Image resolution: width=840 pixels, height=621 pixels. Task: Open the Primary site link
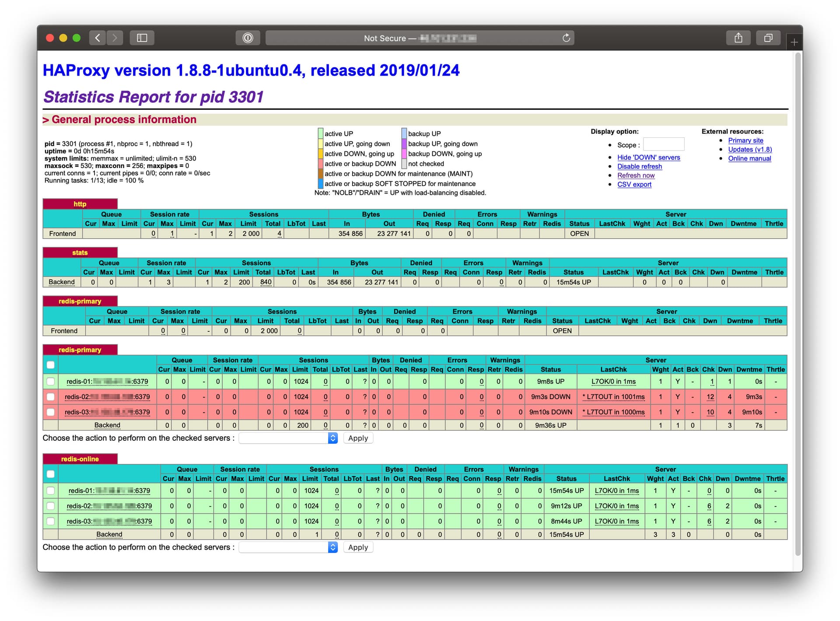click(745, 140)
